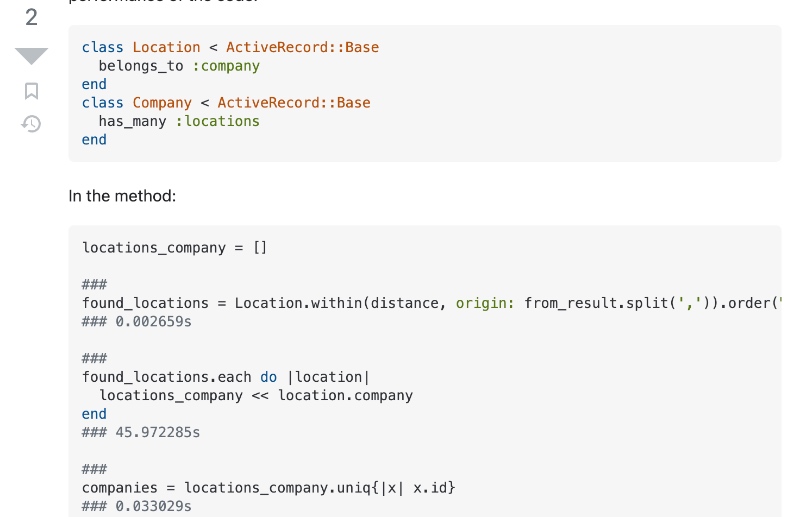The height and width of the screenshot is (517, 800).
Task: Click the "has_many :locations" code line
Action: [178, 121]
